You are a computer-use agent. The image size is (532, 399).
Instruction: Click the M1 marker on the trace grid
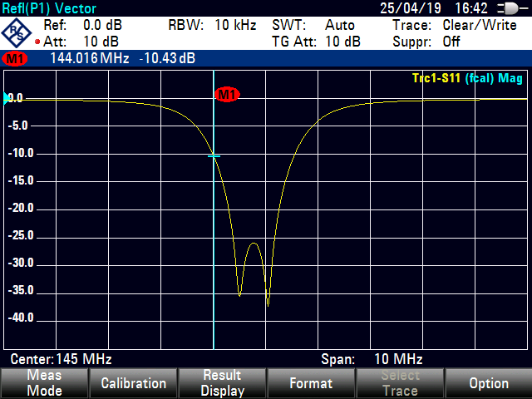point(226,95)
